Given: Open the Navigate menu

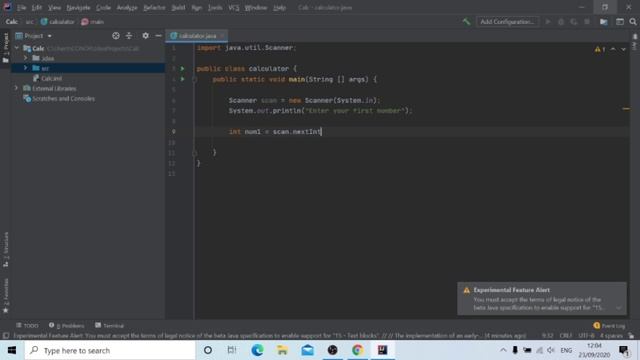Looking at the screenshot, I should point(78,7).
